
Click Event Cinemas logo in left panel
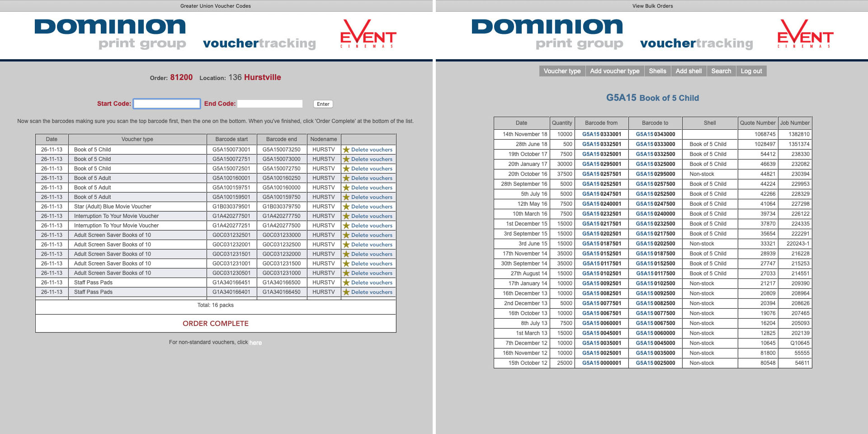(x=368, y=34)
